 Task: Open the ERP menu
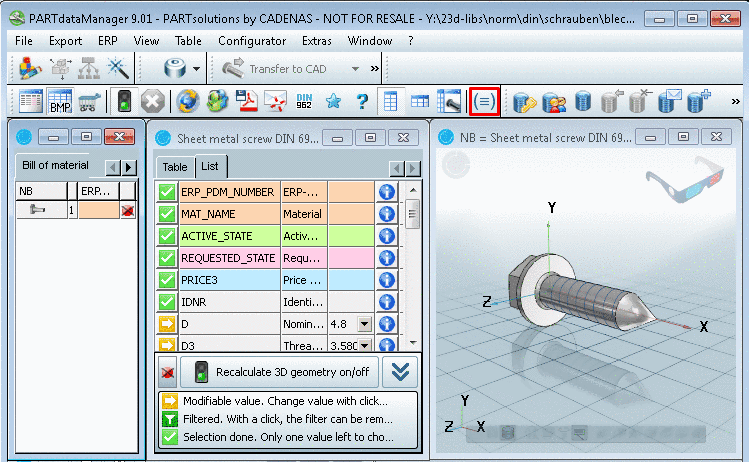[108, 41]
